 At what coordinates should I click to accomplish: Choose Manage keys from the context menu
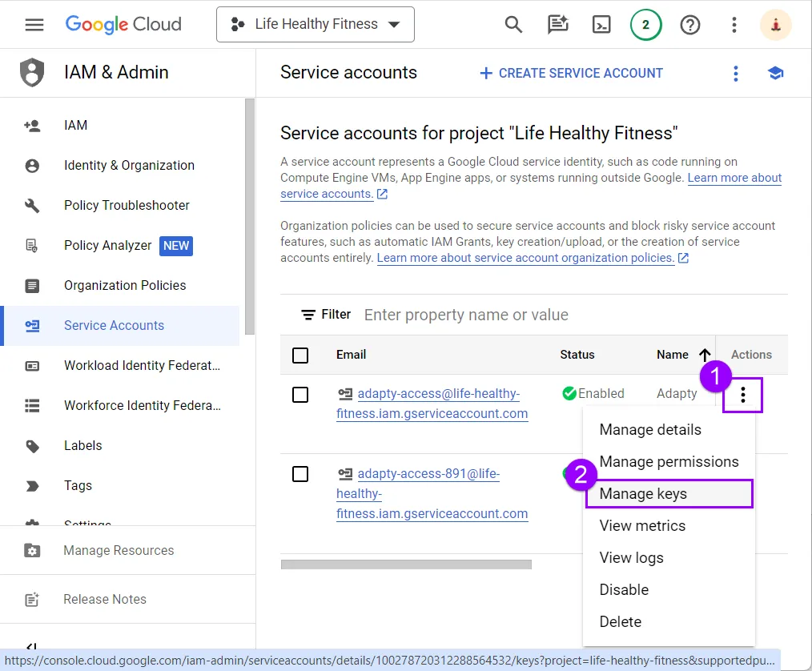point(643,494)
